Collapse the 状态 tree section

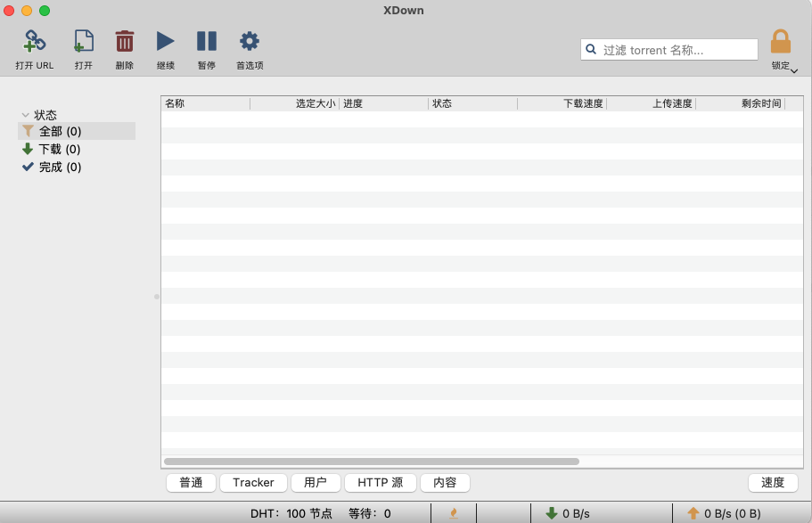pos(25,115)
